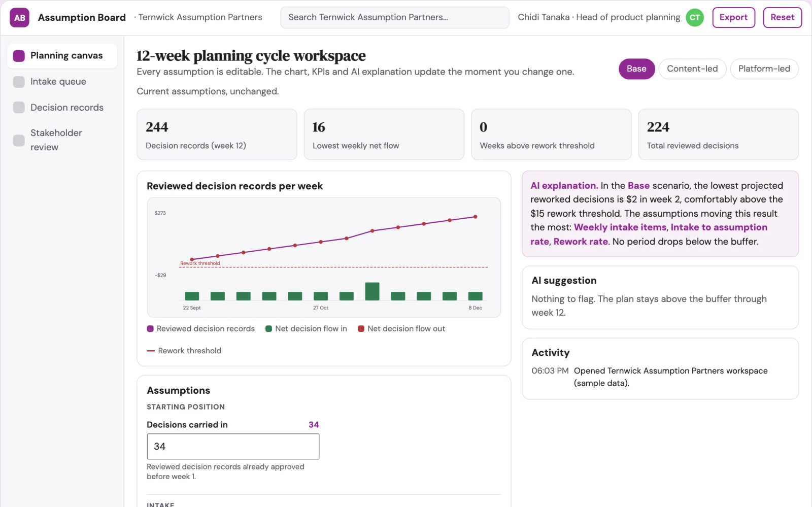Click the Stakeholder review sidebar icon
This screenshot has width=812, height=507.
[x=19, y=140]
